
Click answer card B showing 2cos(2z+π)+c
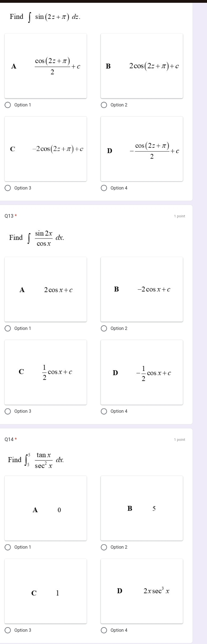pyautogui.click(x=142, y=66)
